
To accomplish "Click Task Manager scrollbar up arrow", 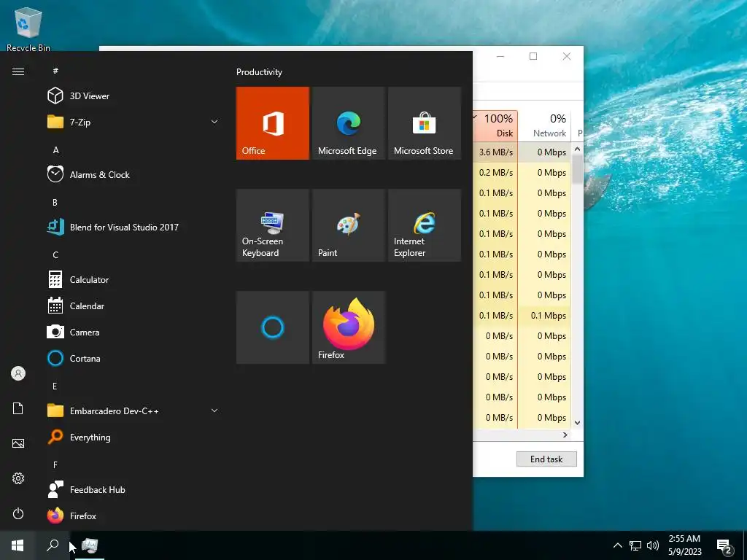I will (x=578, y=149).
